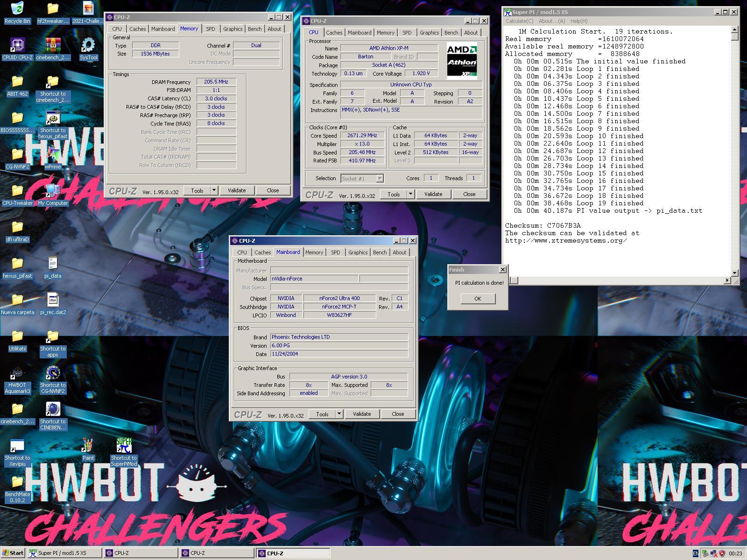The width and height of the screenshot is (747, 560).
Task: Open the Recycle Bin desktop icon
Action: click(17, 13)
